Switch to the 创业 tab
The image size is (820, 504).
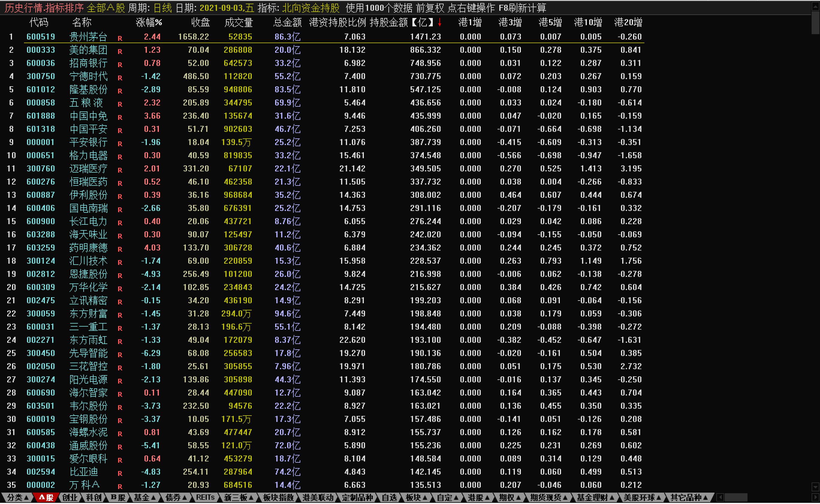pos(70,497)
